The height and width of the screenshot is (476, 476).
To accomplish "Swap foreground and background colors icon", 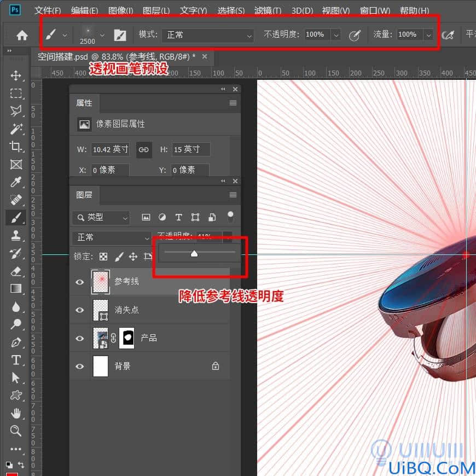I will 21,465.
